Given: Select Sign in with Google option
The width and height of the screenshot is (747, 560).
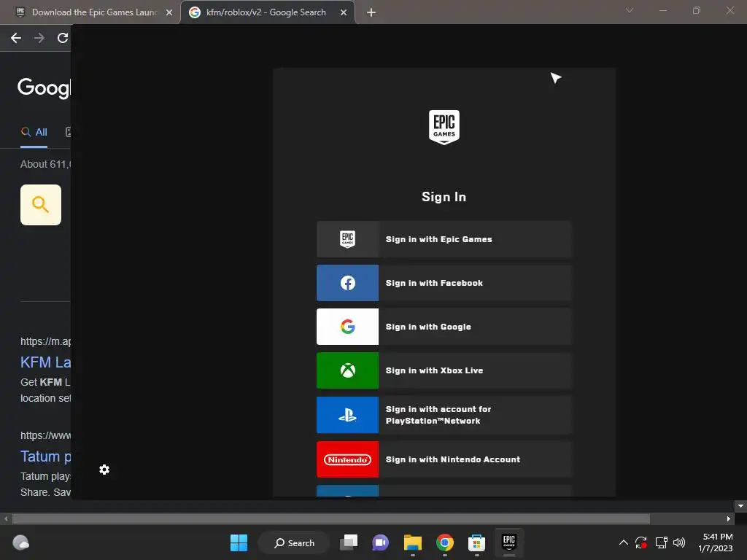Looking at the screenshot, I should click(444, 327).
